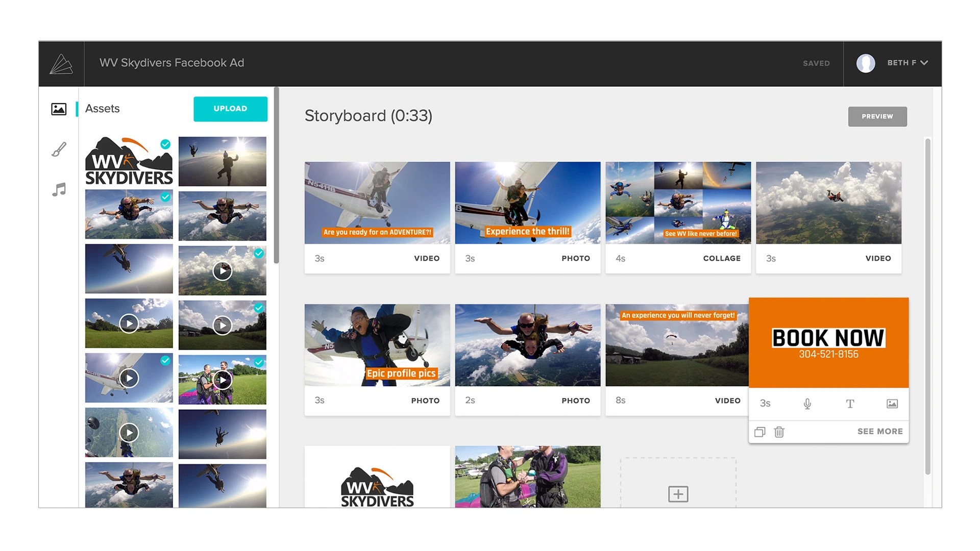Toggle selection of the tandem skydiver thumbnail

pos(164,196)
